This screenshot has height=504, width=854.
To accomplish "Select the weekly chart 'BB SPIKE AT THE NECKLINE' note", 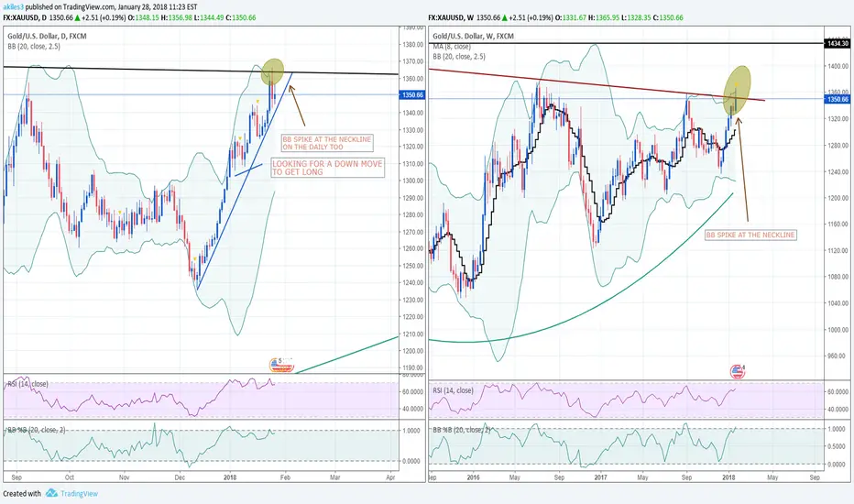I will 750,235.
